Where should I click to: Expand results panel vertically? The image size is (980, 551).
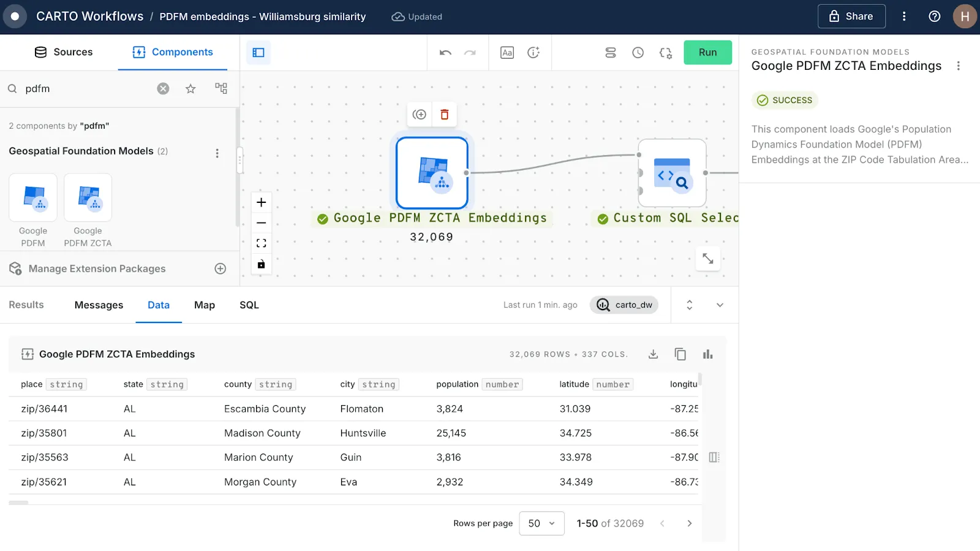690,305
